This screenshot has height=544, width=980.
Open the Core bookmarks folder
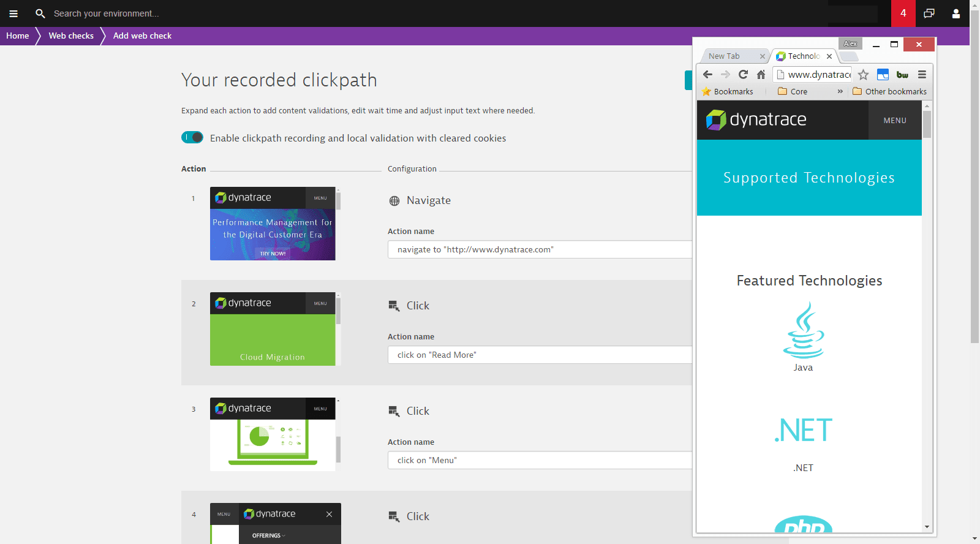(793, 91)
